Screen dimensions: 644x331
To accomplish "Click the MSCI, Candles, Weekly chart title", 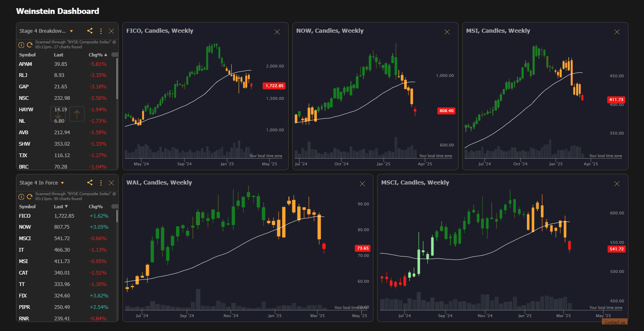I will pos(415,182).
